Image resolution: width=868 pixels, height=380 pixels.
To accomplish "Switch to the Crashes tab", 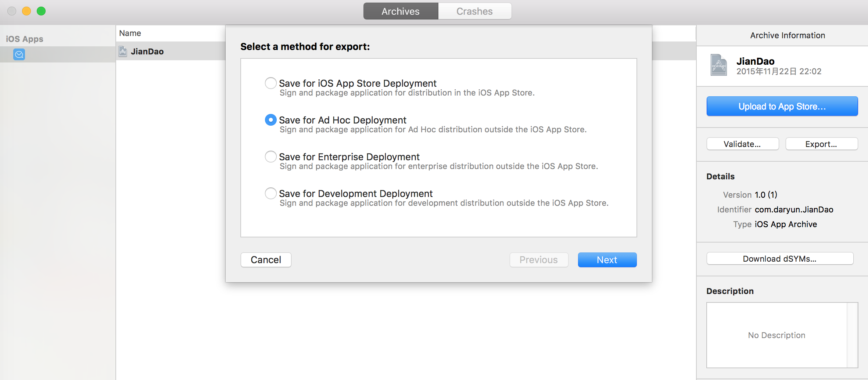I will tap(474, 11).
